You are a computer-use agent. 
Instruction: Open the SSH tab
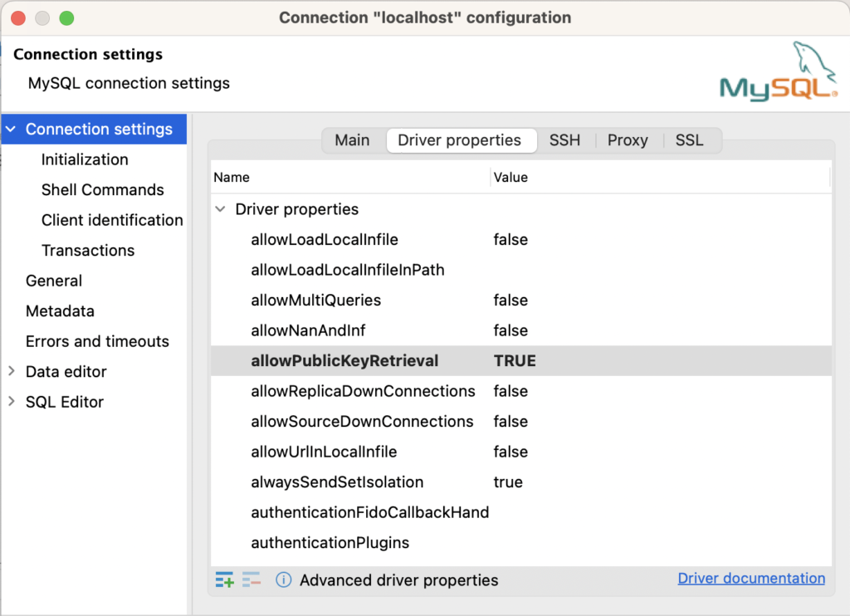click(564, 140)
